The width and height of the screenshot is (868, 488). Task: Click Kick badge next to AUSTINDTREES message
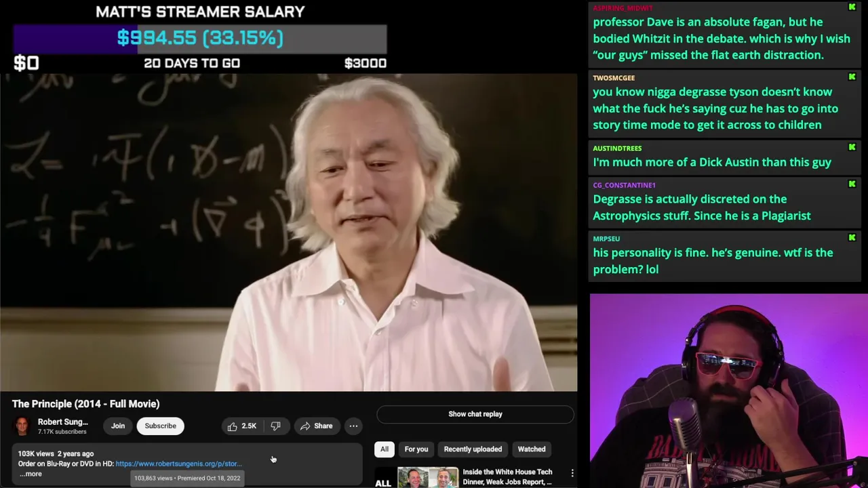[852, 147]
